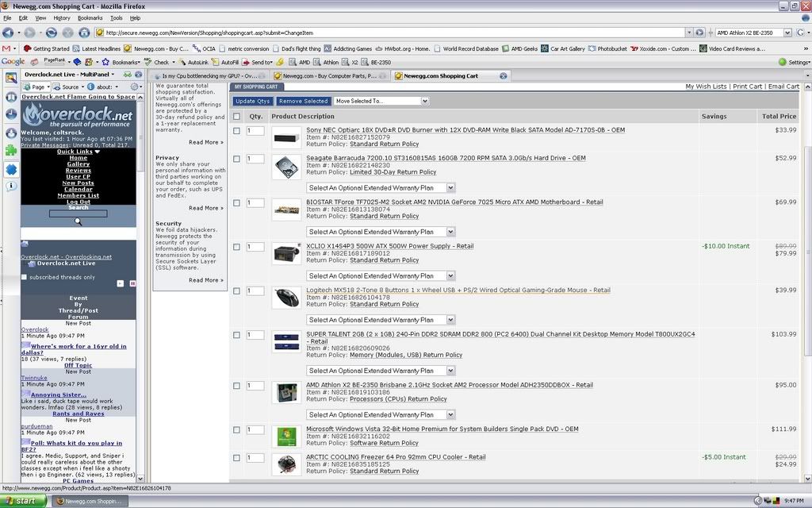
Task: Open the Move Selected To dropdown
Action: click(381, 101)
